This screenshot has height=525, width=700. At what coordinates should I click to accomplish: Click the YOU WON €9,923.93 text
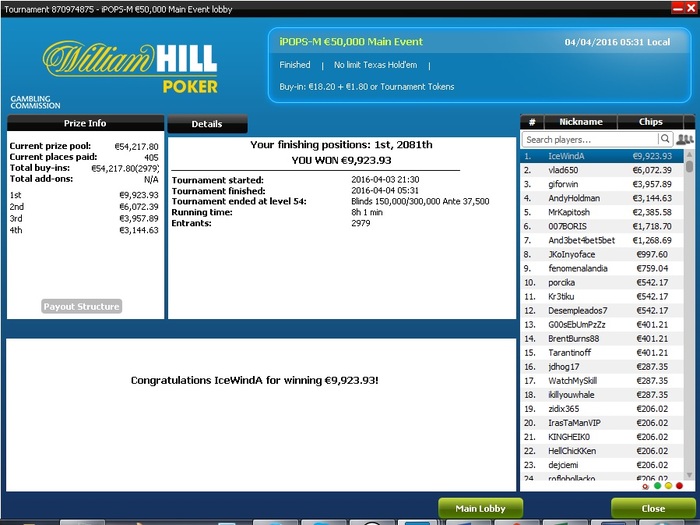tap(342, 160)
